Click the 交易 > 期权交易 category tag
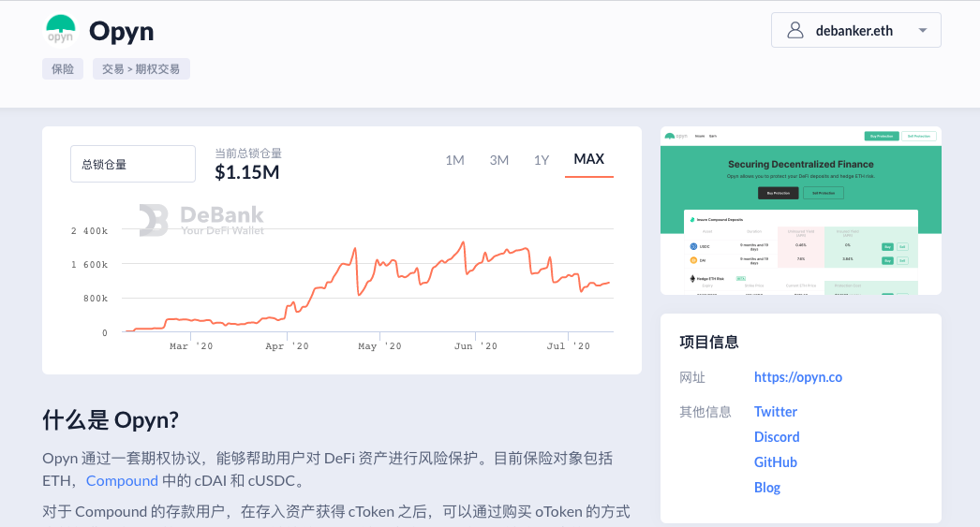 coord(141,68)
